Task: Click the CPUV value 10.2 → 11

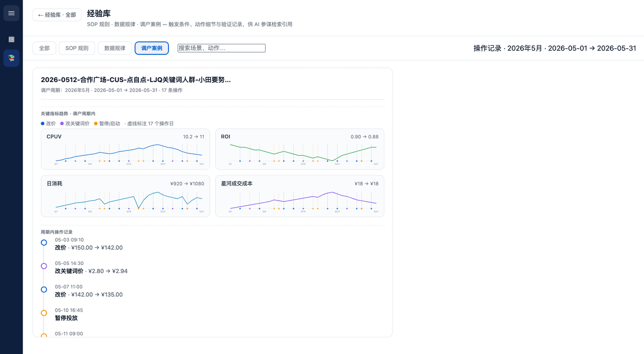Action: click(194, 137)
